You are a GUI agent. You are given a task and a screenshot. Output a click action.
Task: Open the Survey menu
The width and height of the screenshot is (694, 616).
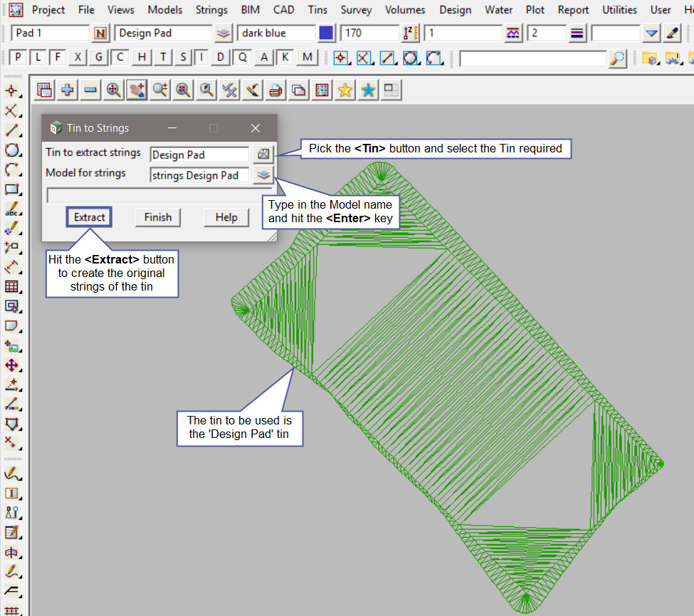click(356, 10)
